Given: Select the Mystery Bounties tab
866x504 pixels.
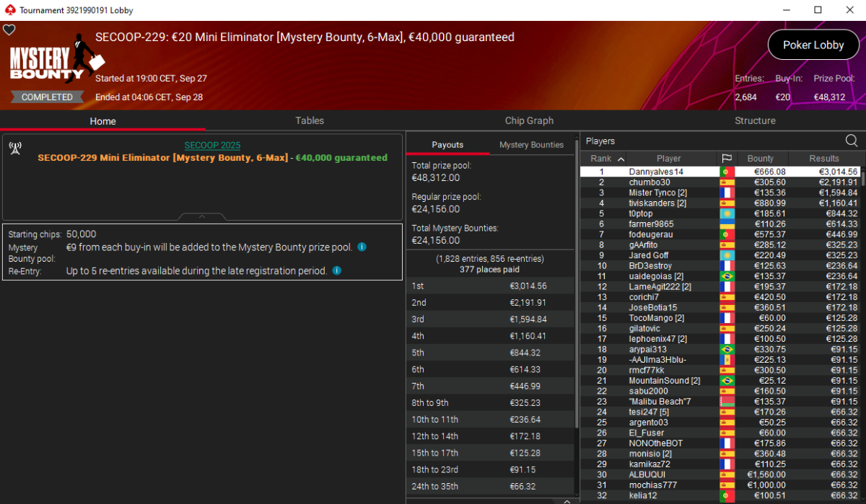Looking at the screenshot, I should pos(531,145).
